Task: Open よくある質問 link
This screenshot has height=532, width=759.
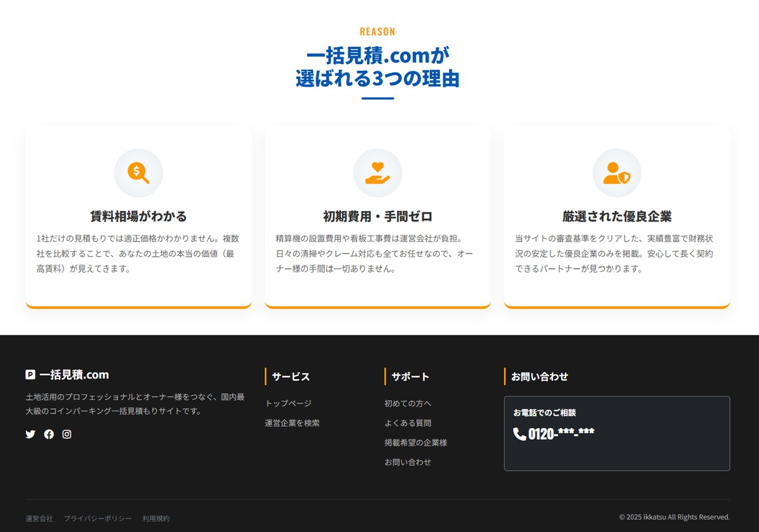Action: coord(407,423)
